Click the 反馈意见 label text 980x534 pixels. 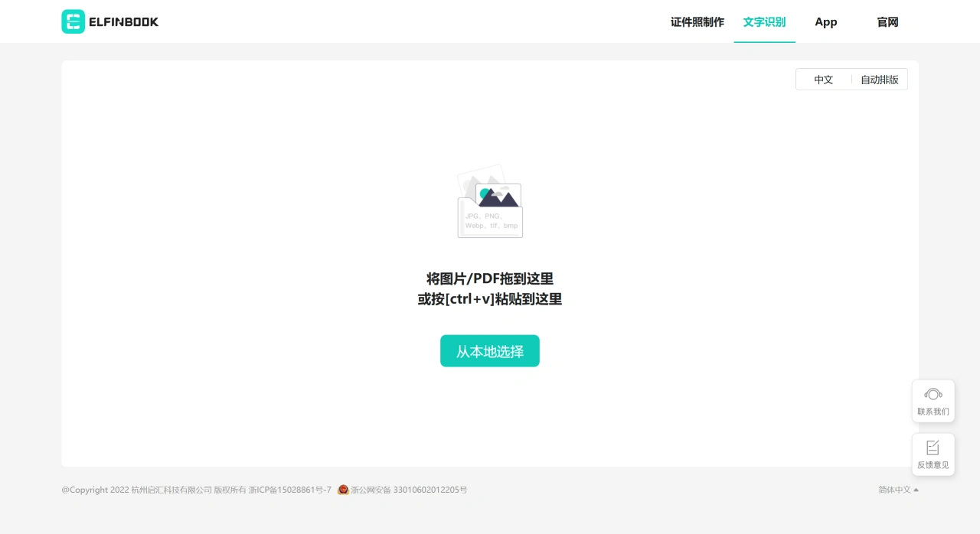coord(933,465)
